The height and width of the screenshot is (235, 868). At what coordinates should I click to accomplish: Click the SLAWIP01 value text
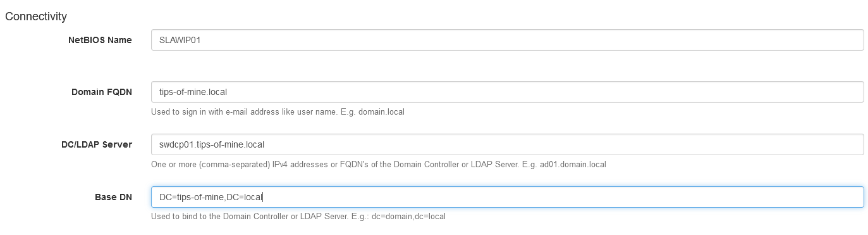pyautogui.click(x=180, y=40)
